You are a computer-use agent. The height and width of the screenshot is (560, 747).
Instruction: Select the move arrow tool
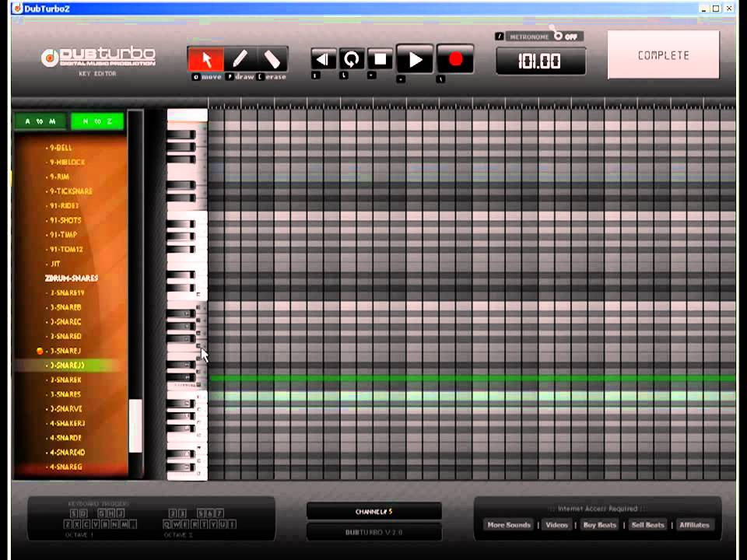click(205, 60)
